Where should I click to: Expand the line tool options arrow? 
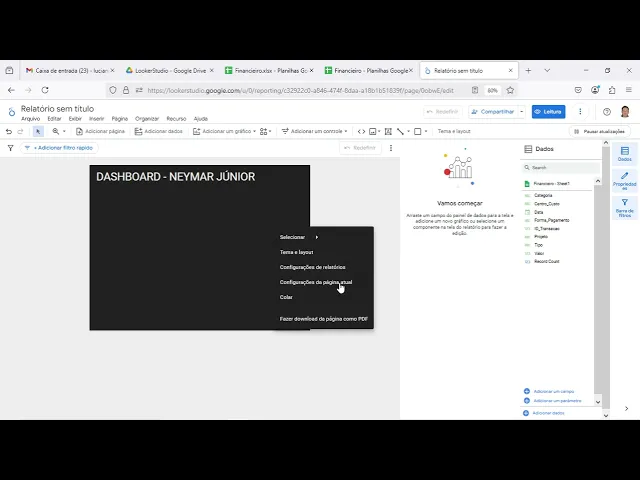click(x=408, y=131)
